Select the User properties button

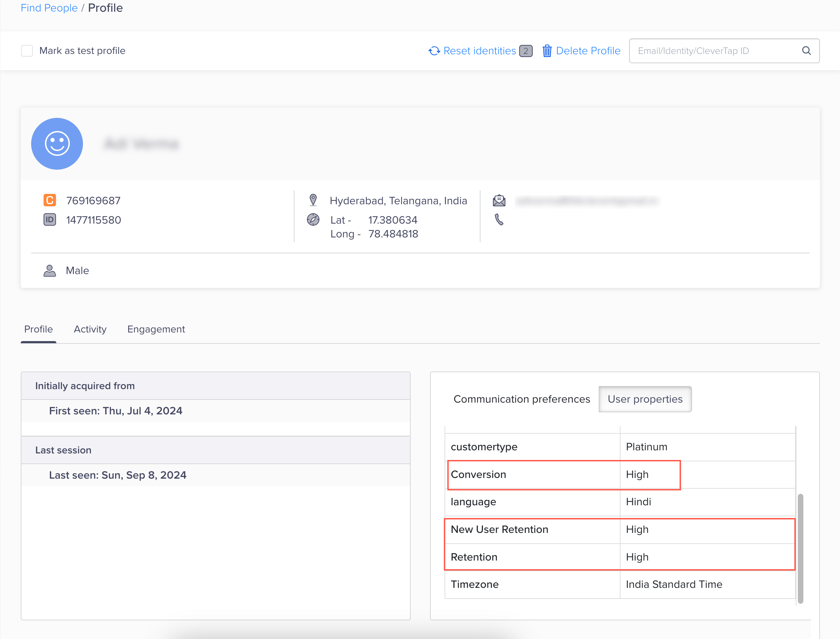coord(645,399)
